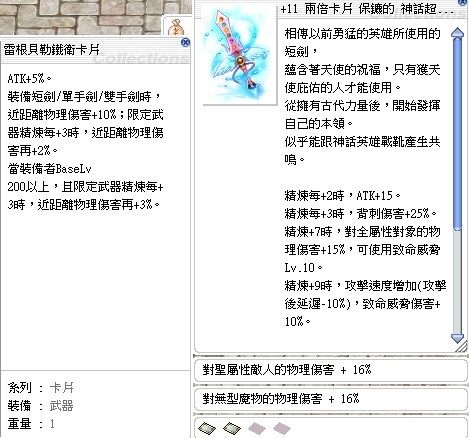Viewport: 469px width, 438px height.
Task: Click the 精煉每+3時,背刺傷害+25% line
Action: [x=360, y=213]
